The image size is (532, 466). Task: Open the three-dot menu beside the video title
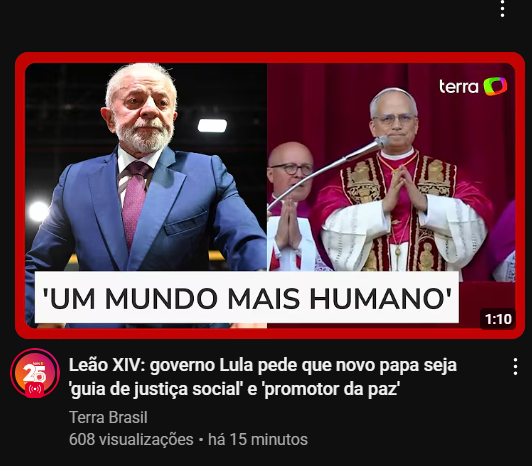point(515,367)
